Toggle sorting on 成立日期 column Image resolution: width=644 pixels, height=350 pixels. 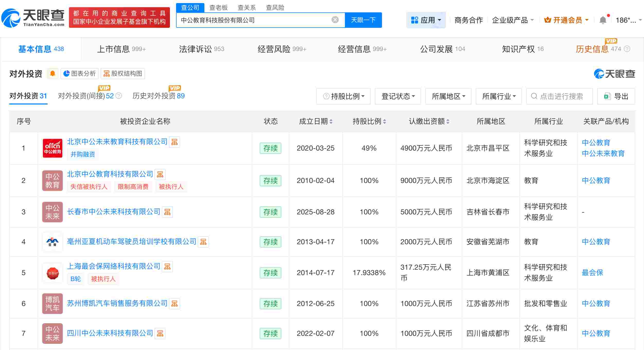(332, 121)
